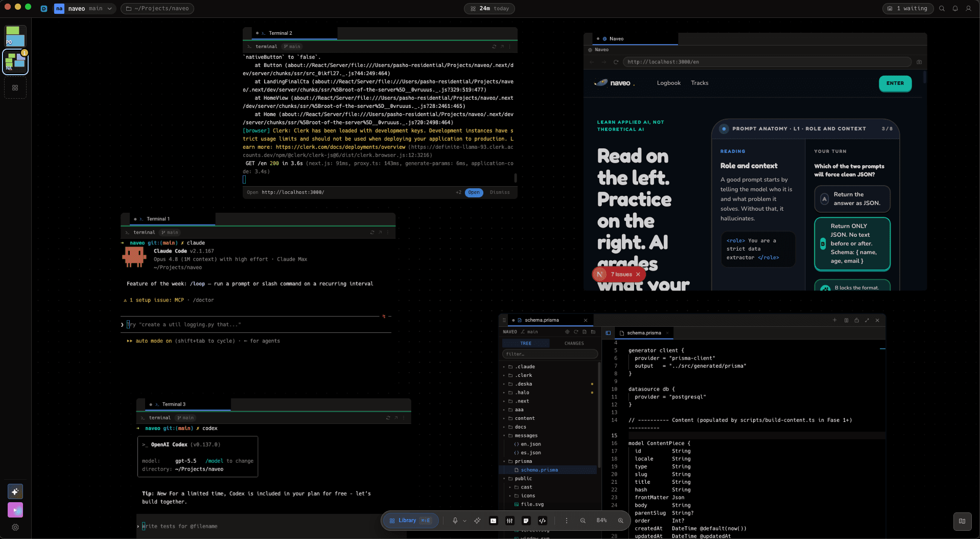The height and width of the screenshot is (539, 980).
Task: Click the browser URL field showing localhost:3000/en
Action: pos(767,62)
